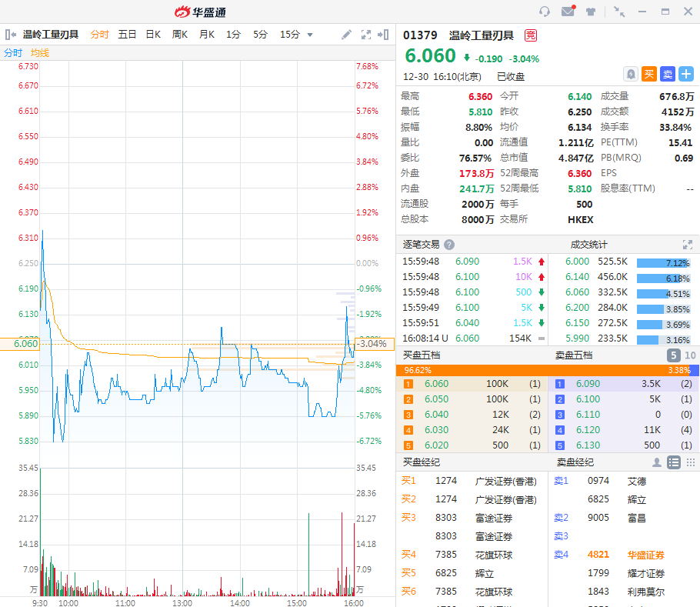Select bid level 5 price 6.020
This screenshot has height=607, width=700.
point(436,445)
